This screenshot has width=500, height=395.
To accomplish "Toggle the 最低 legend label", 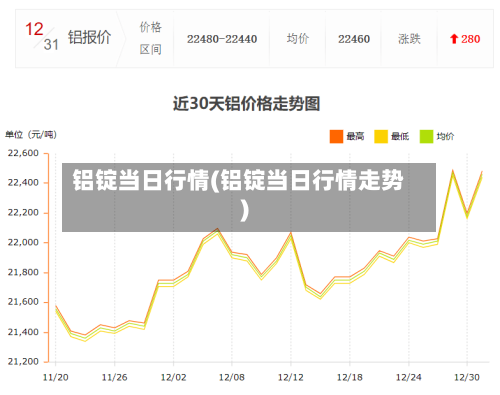I will 400,136.
